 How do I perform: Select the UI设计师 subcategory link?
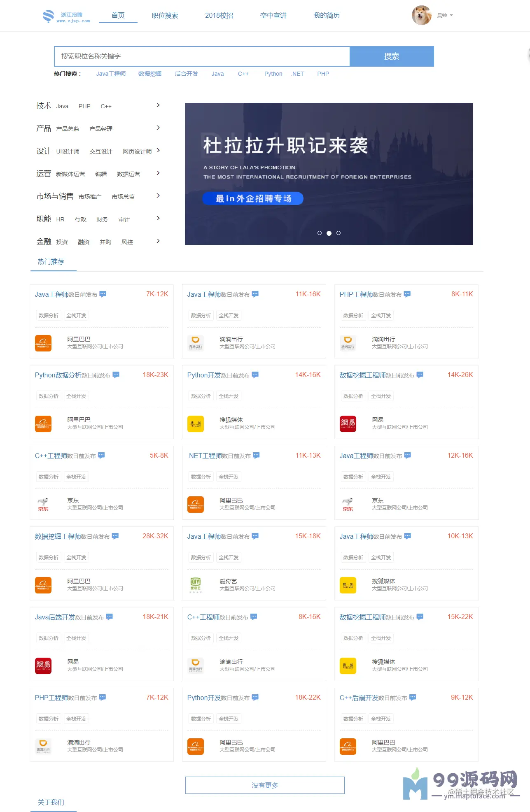68,151
